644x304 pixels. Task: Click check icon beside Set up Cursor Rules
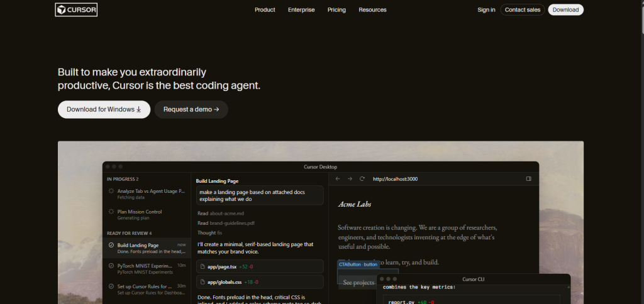(111, 286)
